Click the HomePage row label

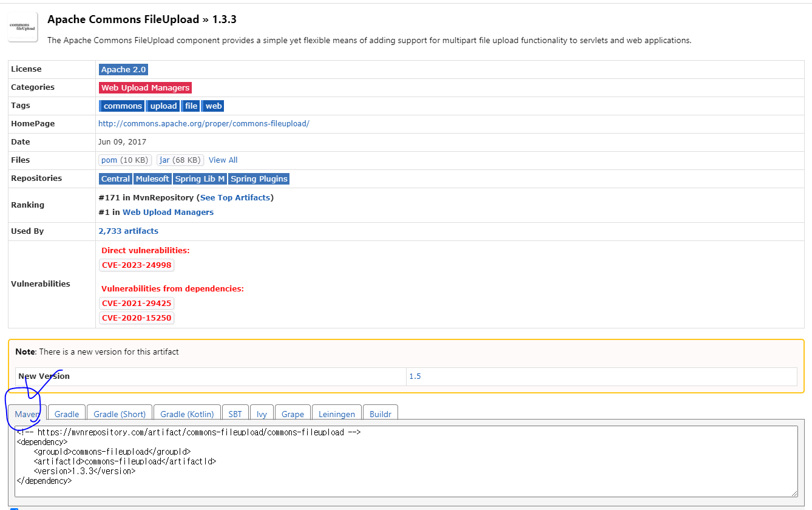click(x=33, y=123)
